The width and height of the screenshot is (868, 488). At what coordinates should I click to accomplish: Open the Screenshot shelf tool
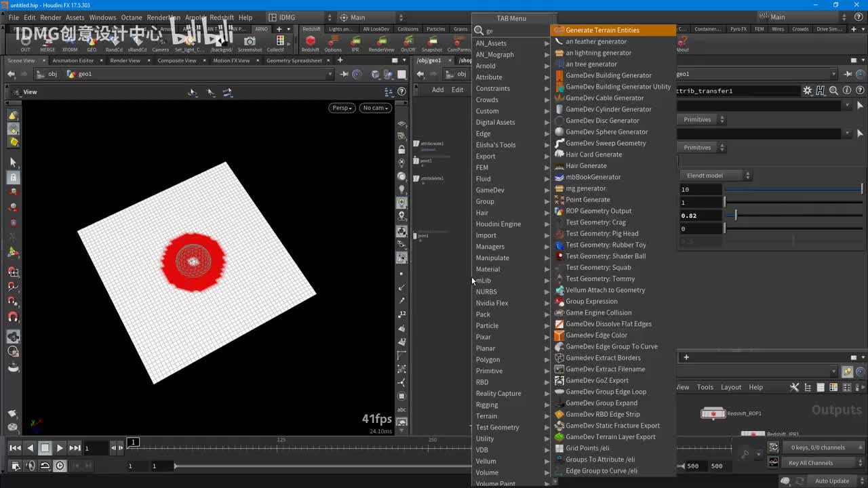[250, 42]
